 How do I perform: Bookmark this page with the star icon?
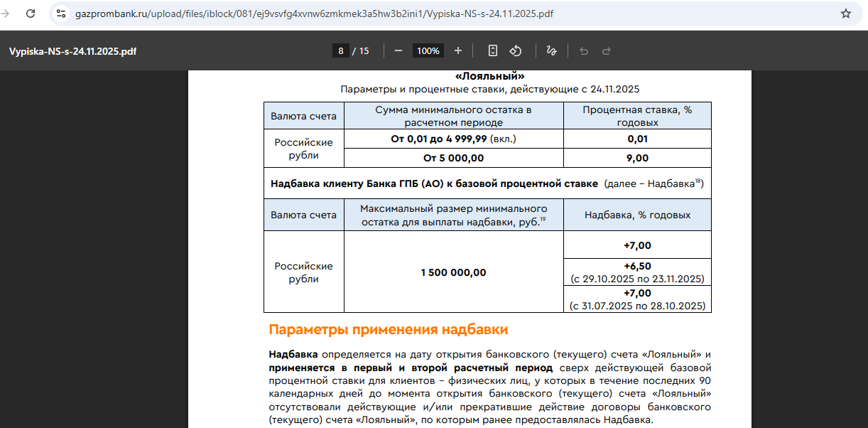point(845,14)
